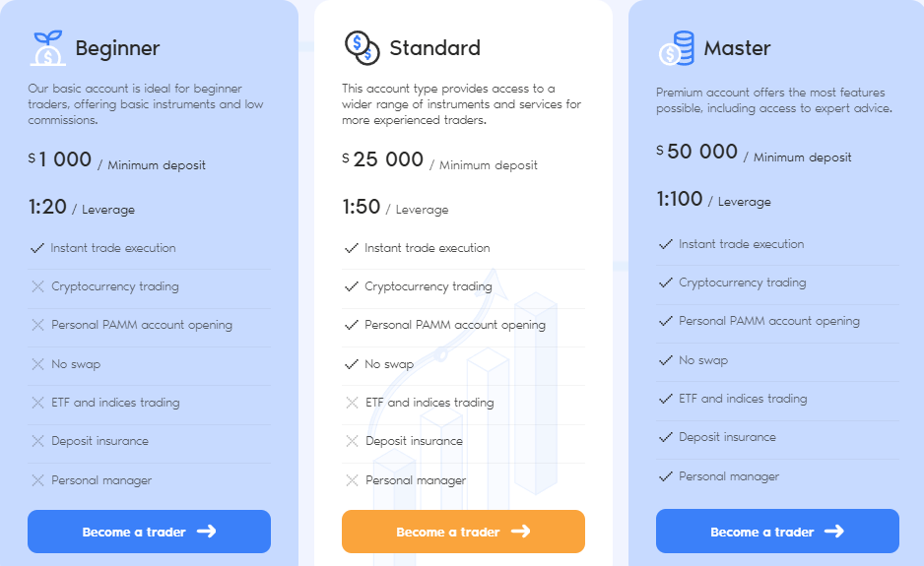Select the Master plan heading
The height and width of the screenshot is (566, 924).
[737, 47]
